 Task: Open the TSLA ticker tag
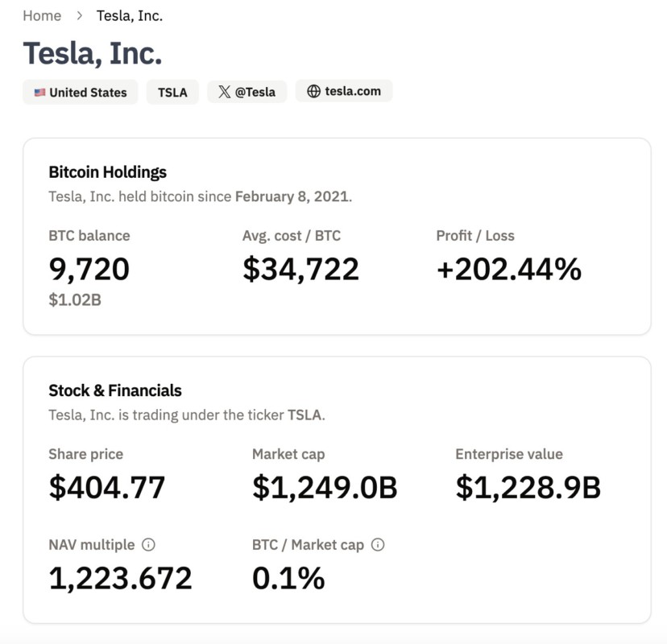[172, 93]
